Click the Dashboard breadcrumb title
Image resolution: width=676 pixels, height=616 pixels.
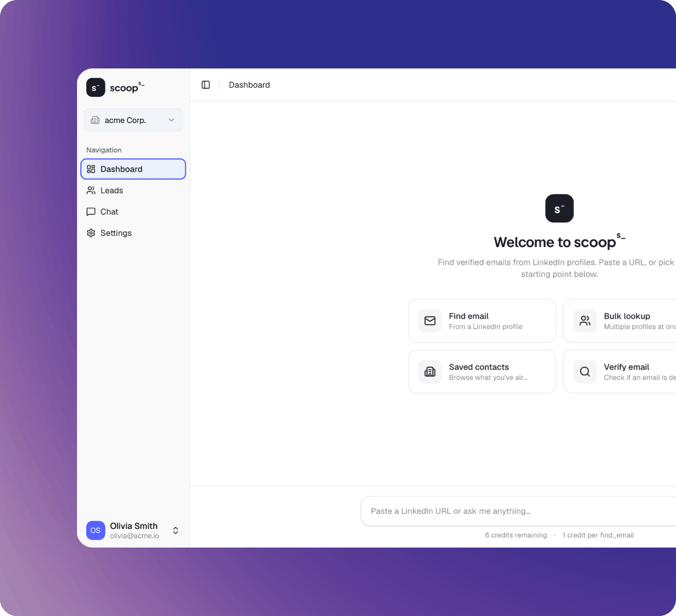(249, 85)
